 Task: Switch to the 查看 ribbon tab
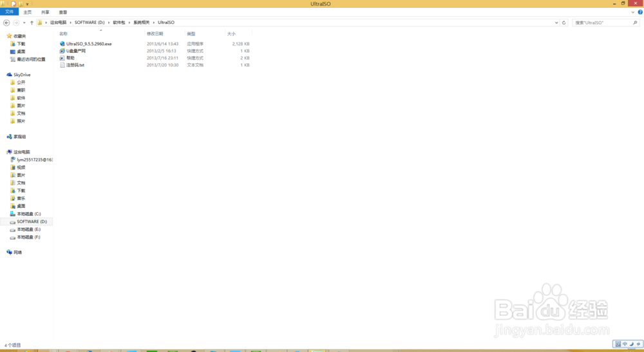pos(63,12)
